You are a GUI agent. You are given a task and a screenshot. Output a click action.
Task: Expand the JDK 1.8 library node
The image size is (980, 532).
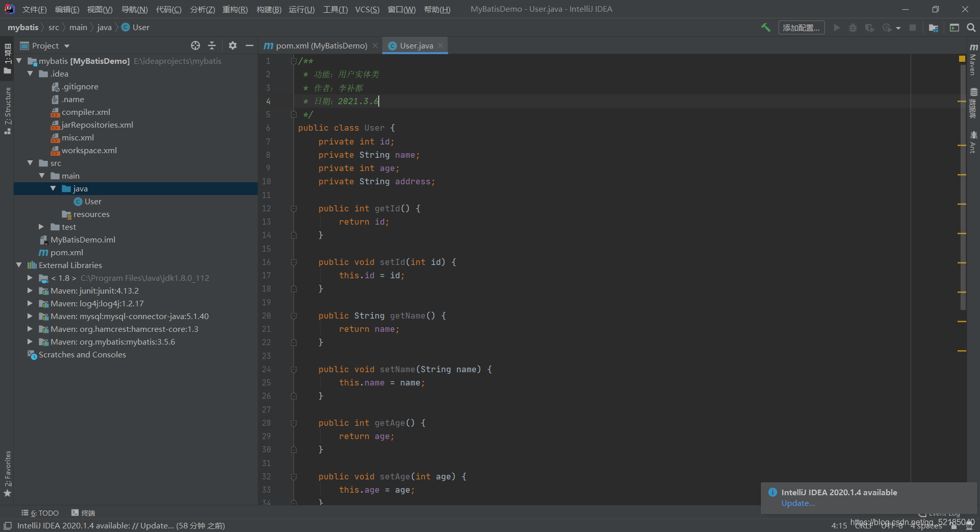pyautogui.click(x=30, y=278)
